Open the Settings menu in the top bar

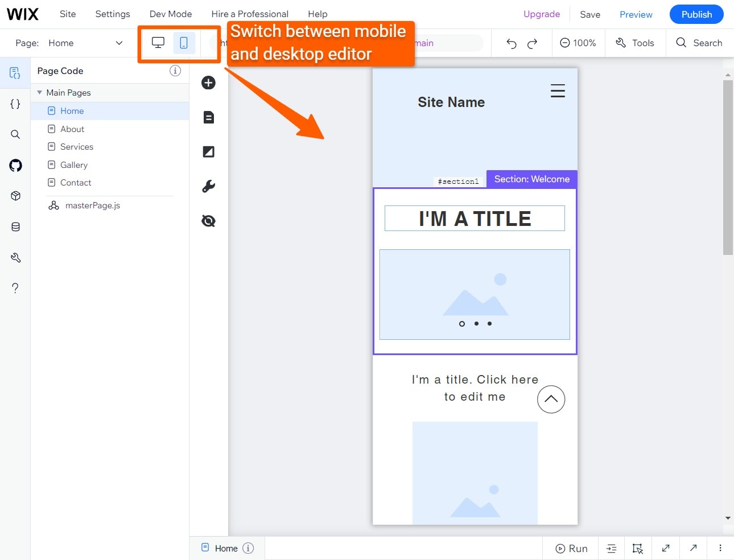[112, 14]
